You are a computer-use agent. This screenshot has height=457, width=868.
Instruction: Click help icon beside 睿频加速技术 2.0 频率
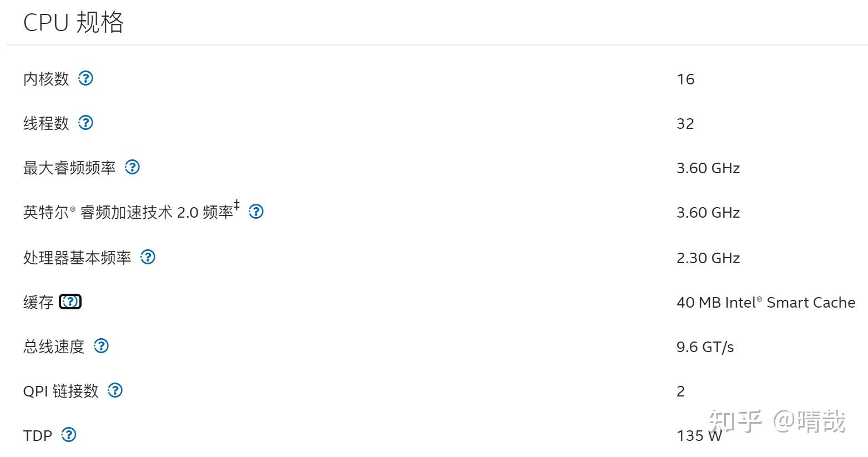256,212
